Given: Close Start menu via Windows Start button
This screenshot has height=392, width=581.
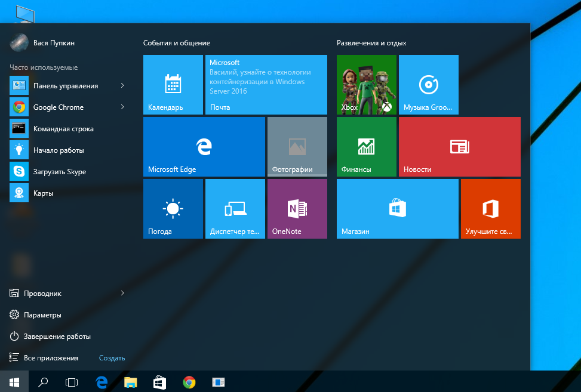Looking at the screenshot, I should pyautogui.click(x=14, y=382).
